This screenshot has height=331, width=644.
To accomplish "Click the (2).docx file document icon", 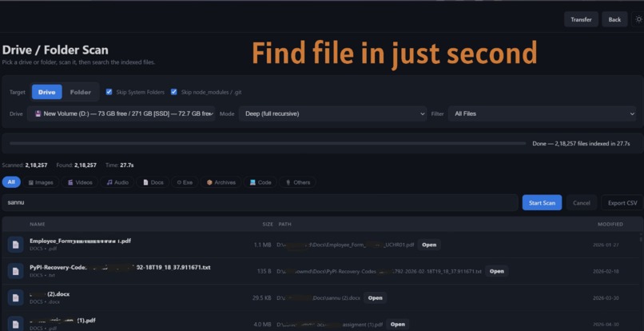I will click(x=16, y=297).
